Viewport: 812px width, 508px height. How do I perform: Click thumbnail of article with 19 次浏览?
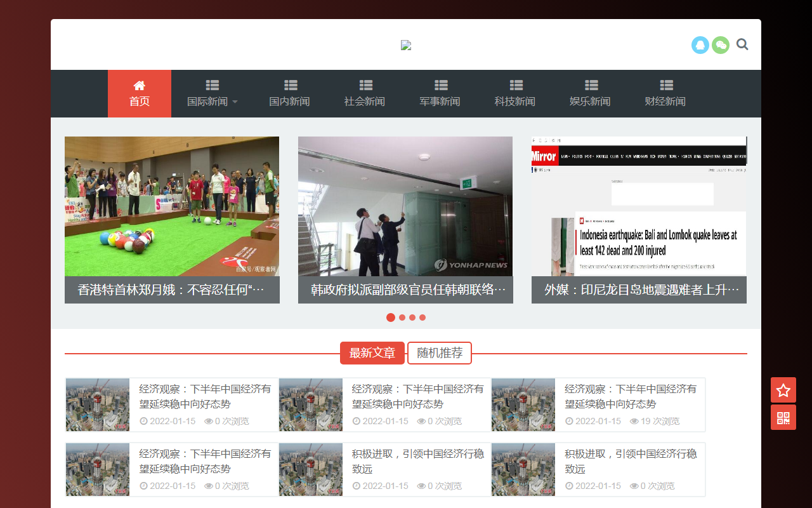(523, 405)
